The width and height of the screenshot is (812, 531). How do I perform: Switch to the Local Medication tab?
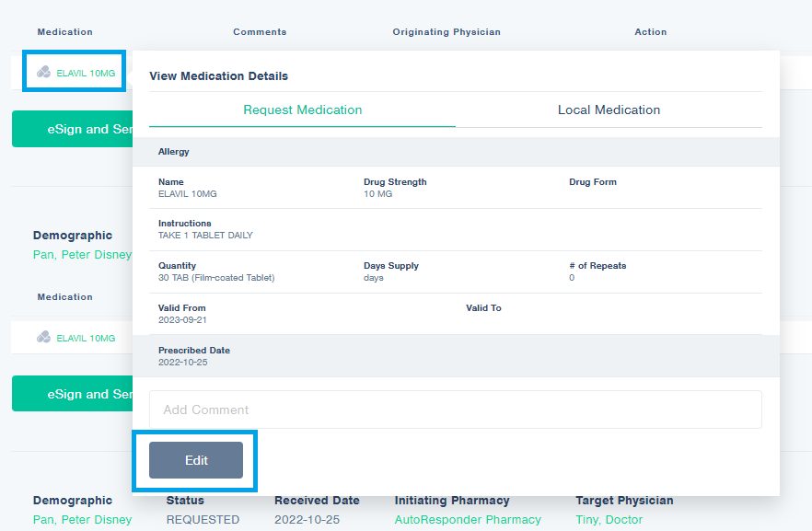point(609,110)
